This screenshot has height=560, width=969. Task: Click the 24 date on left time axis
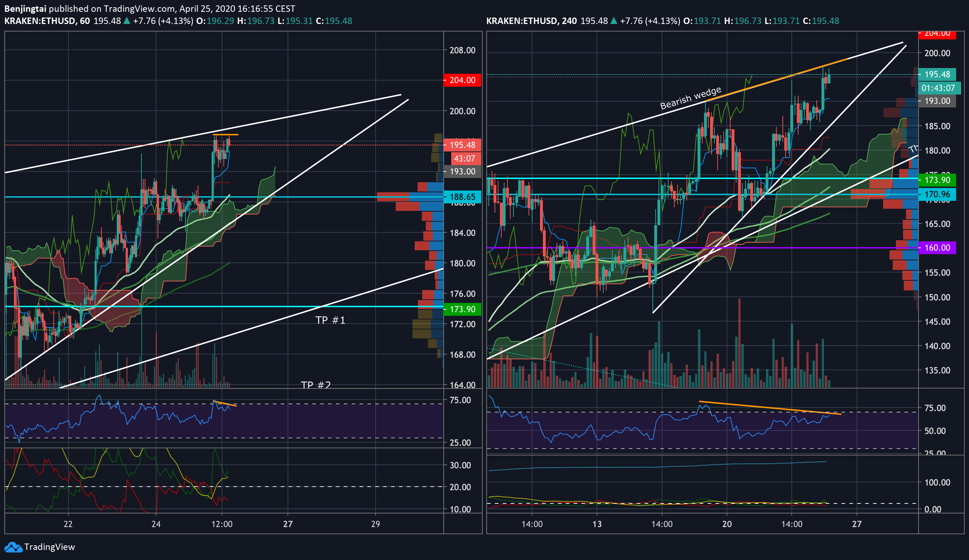click(x=156, y=524)
